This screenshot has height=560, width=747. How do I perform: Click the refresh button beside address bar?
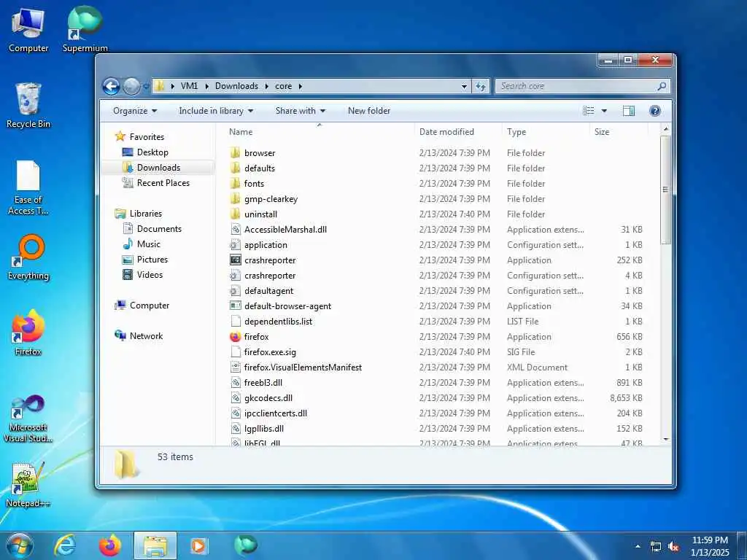481,86
